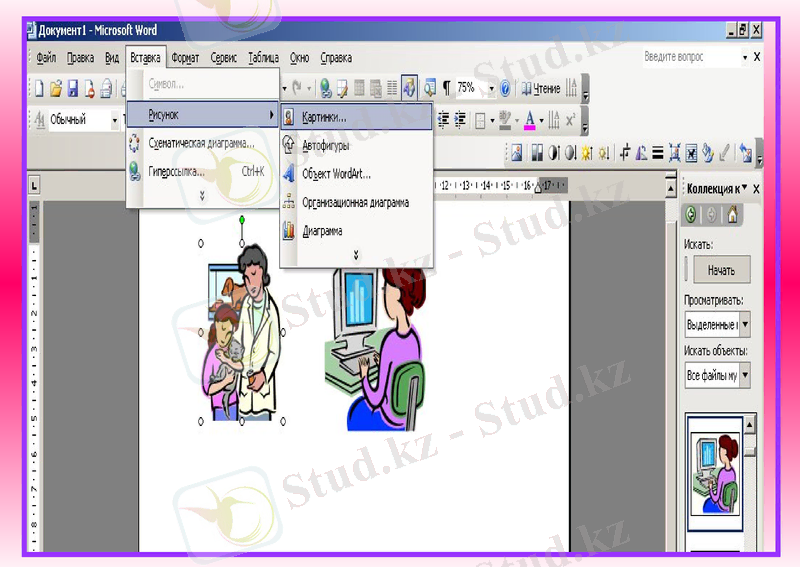Insert hyperlink via globe toolbar icon
This screenshot has width=800, height=567.
click(x=325, y=89)
